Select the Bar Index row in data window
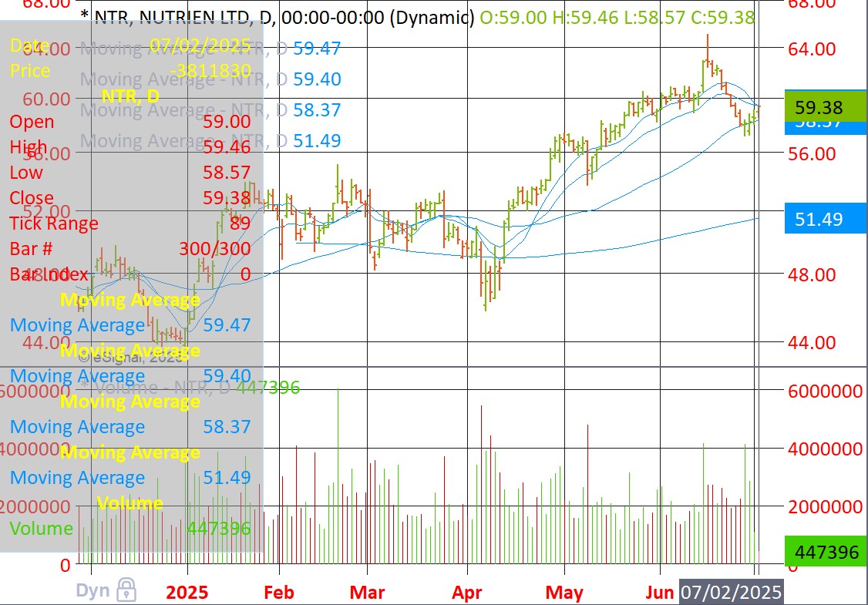Viewport: 868px width, 605px height. point(130,274)
